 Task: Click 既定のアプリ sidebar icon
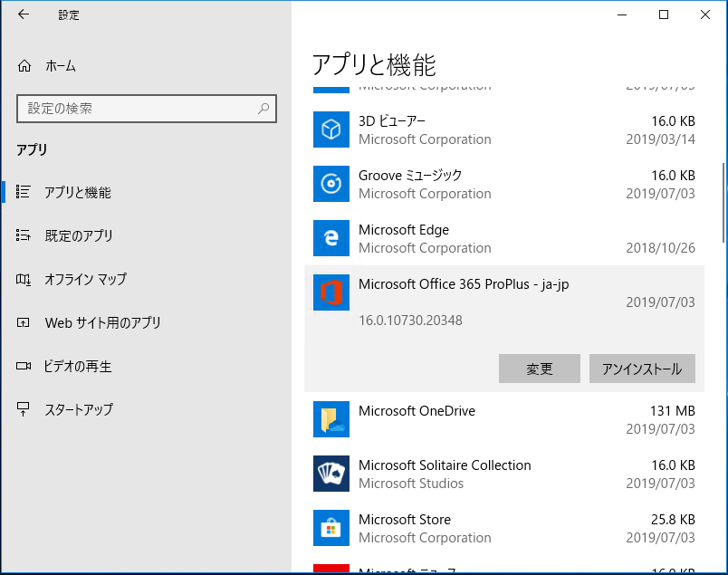[24, 235]
